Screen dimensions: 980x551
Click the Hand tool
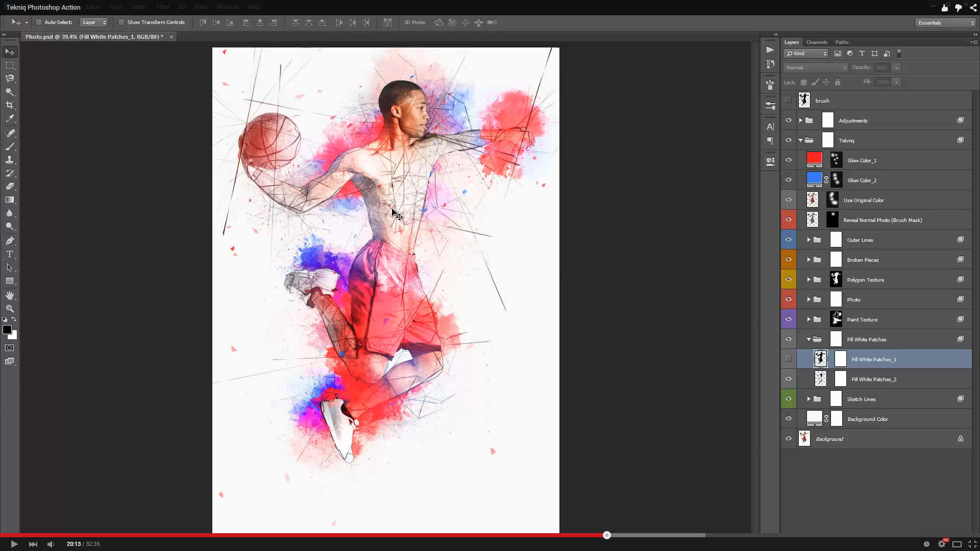(10, 295)
